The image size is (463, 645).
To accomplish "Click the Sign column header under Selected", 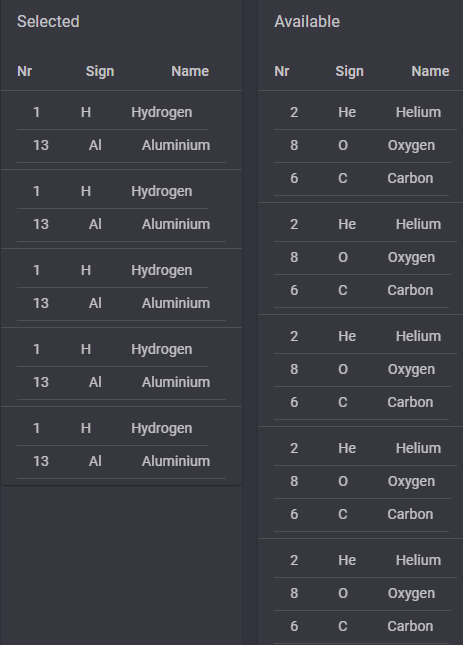I will (100, 71).
